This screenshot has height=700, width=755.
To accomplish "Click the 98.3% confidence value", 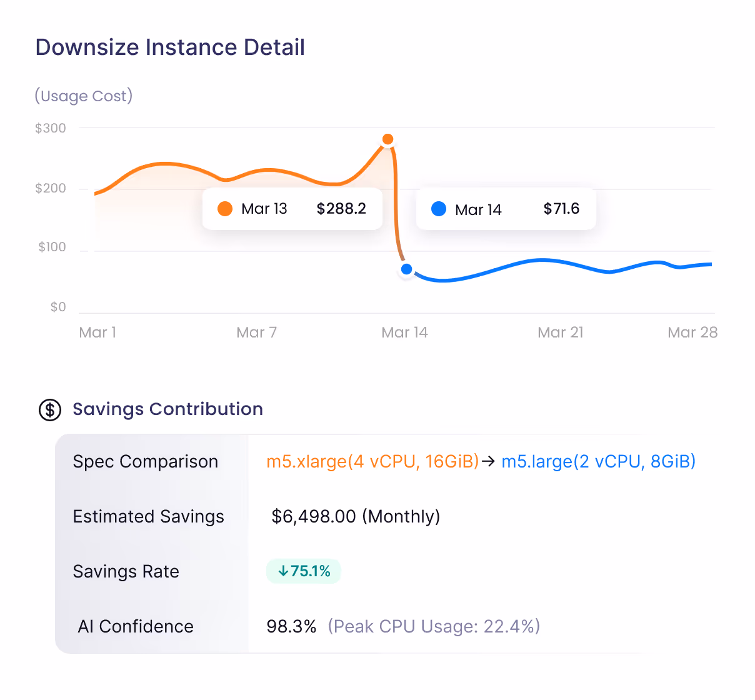I will click(x=291, y=626).
